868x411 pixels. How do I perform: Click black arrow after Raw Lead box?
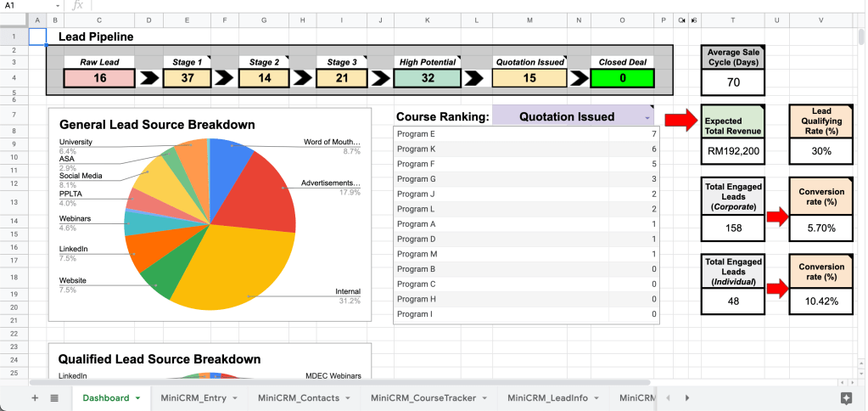pos(148,78)
